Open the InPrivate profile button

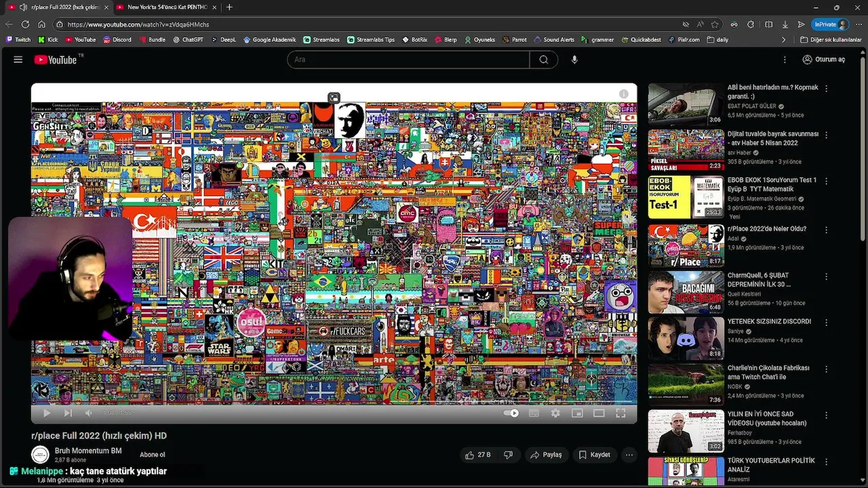[x=831, y=24]
